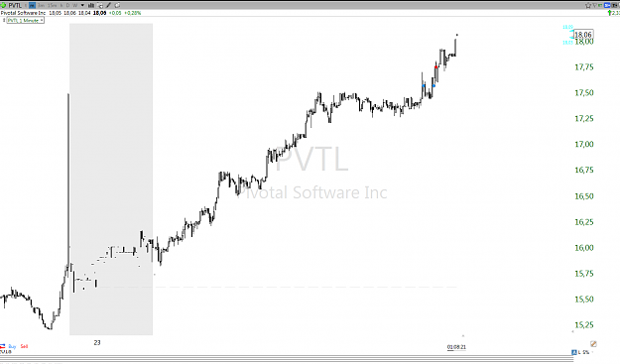Switch to hourly timeframe
The width and height of the screenshot is (620, 364).
(x=62, y=6)
